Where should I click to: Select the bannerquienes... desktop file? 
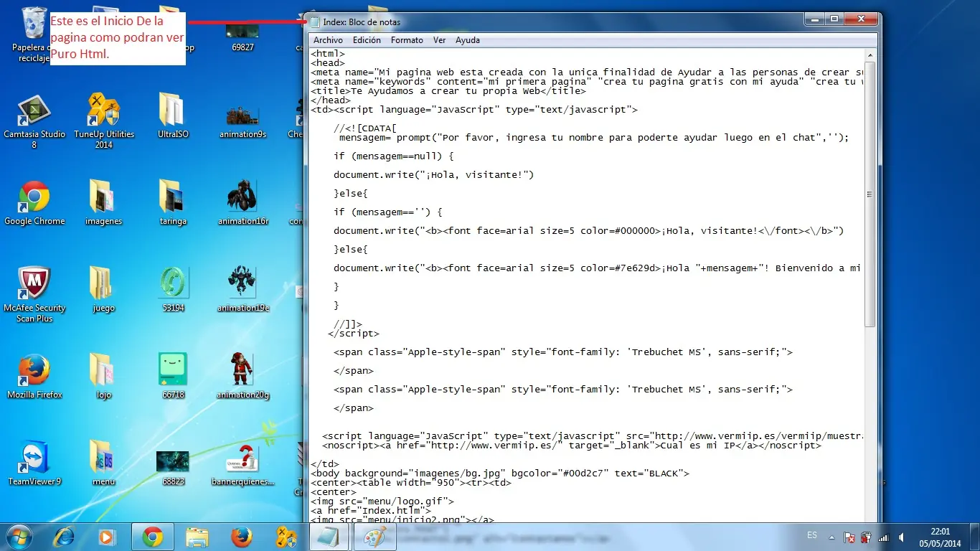point(242,464)
